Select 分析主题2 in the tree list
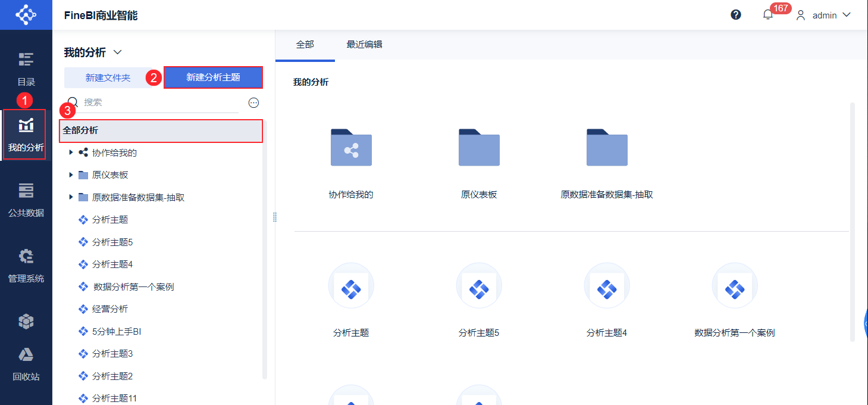Image resolution: width=868 pixels, height=405 pixels. coord(112,376)
